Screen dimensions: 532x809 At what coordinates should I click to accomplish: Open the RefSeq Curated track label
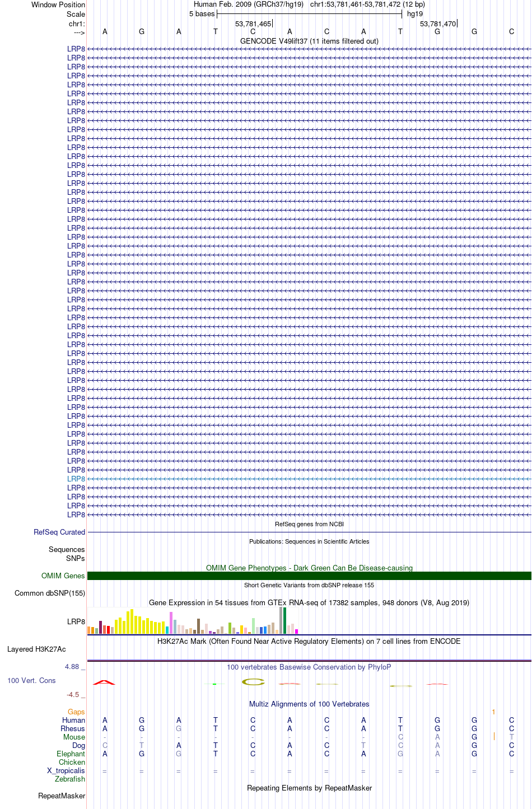tap(59, 532)
